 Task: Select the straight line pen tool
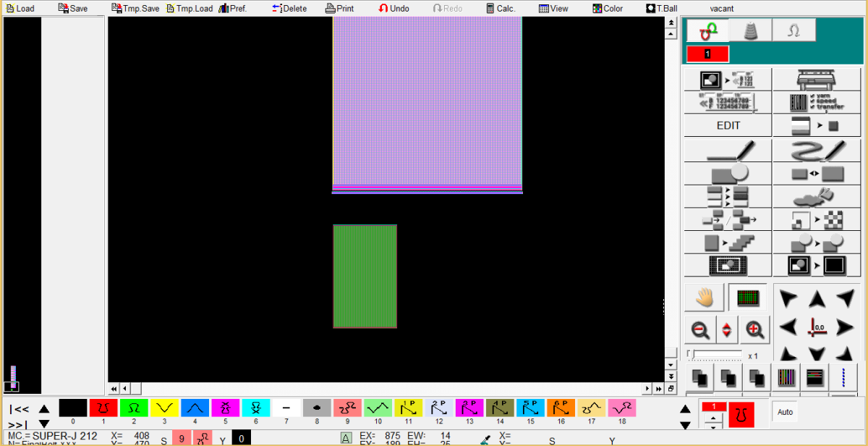coord(728,150)
